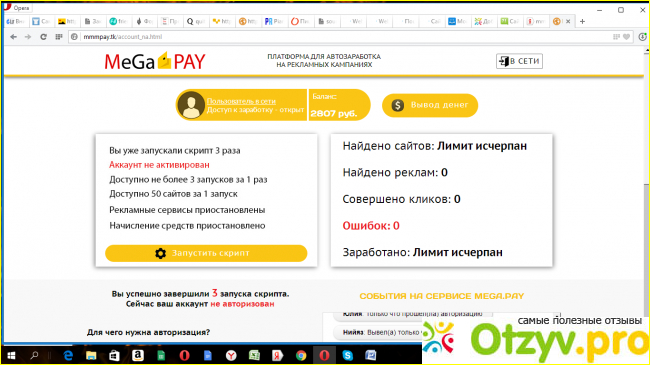Image resolution: width=650 pixels, height=365 pixels.
Task: Open Windows Start menu
Action: pyautogui.click(x=11, y=355)
